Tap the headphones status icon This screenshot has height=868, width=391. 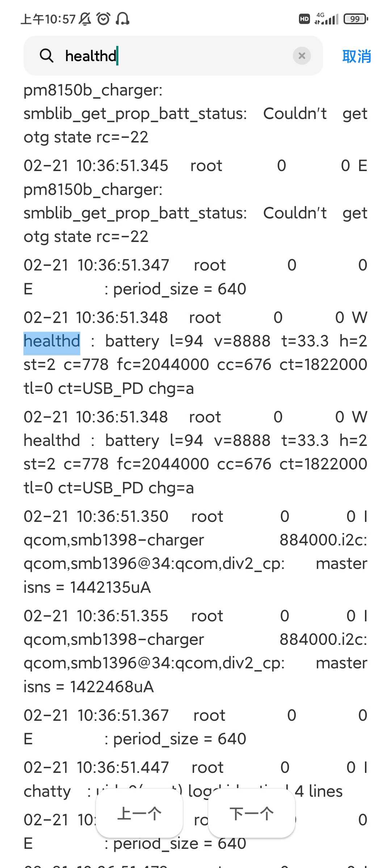[122, 19]
